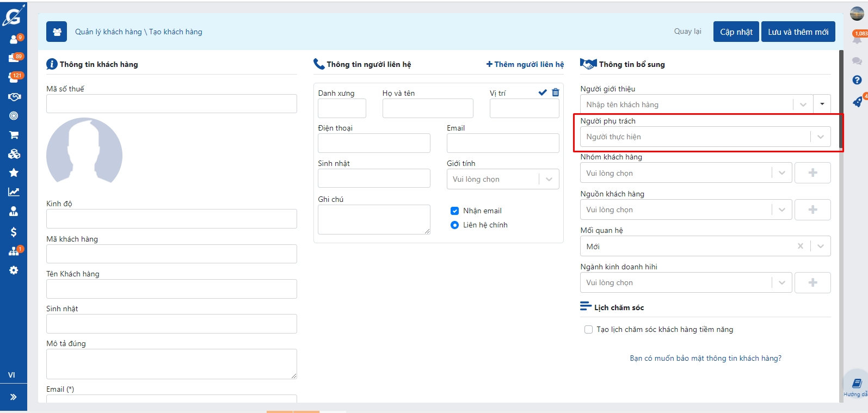This screenshot has height=413, width=868.
Task: Click Thêm người liên hệ link
Action: [x=525, y=64]
